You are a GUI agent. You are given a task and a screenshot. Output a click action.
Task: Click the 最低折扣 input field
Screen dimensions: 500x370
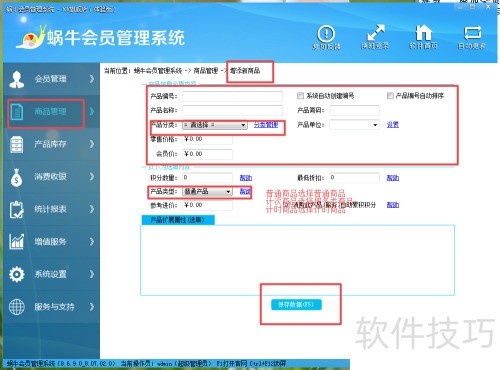[x=354, y=178]
